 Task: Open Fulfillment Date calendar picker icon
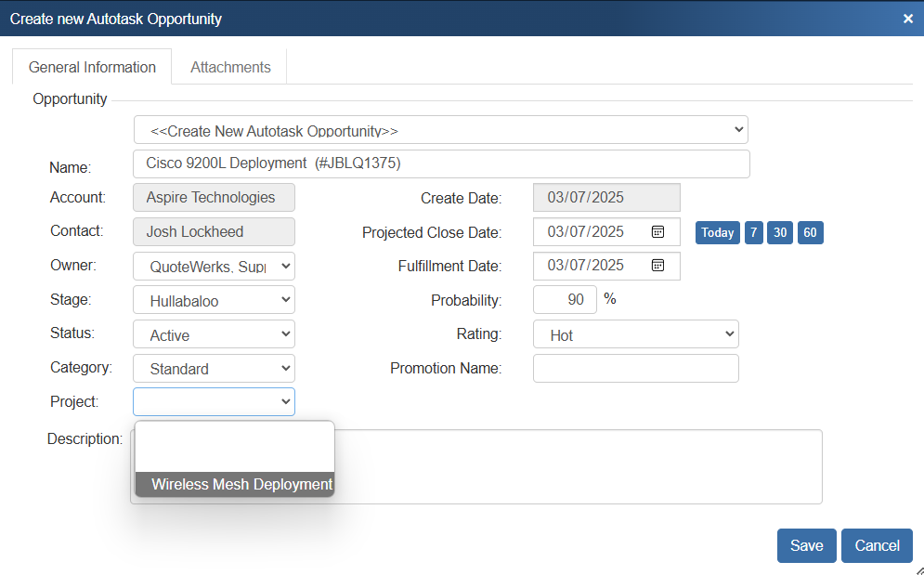point(657,266)
